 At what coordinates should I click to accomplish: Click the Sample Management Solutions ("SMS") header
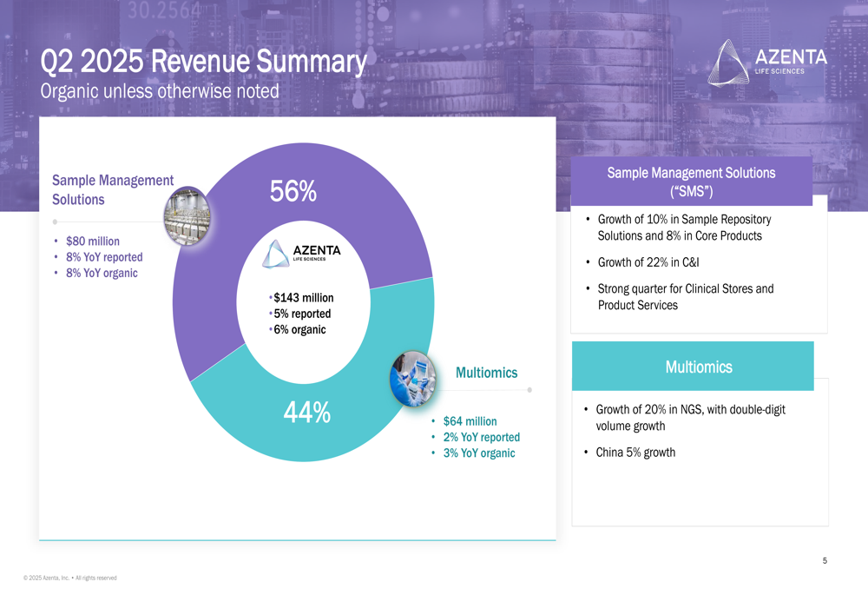691,182
